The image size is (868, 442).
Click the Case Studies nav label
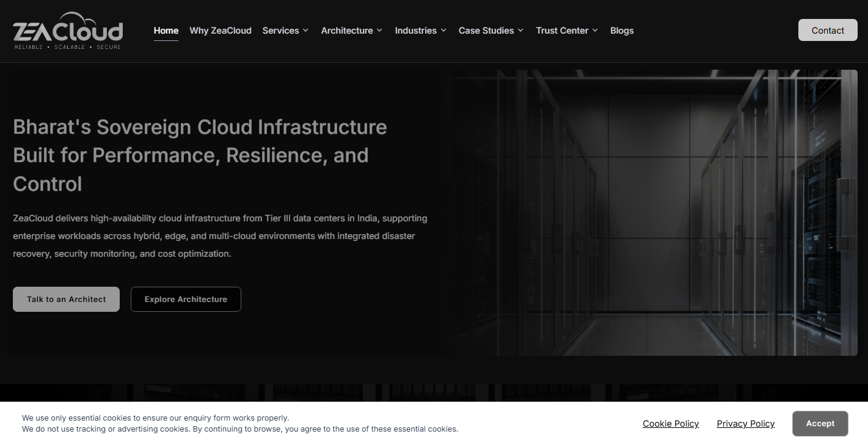pos(486,31)
